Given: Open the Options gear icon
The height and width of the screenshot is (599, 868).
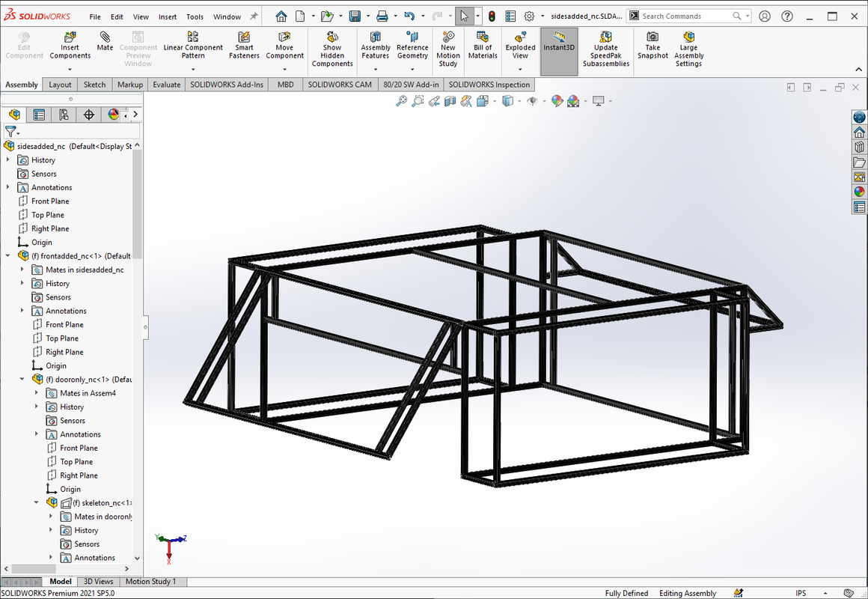Looking at the screenshot, I should pos(529,16).
